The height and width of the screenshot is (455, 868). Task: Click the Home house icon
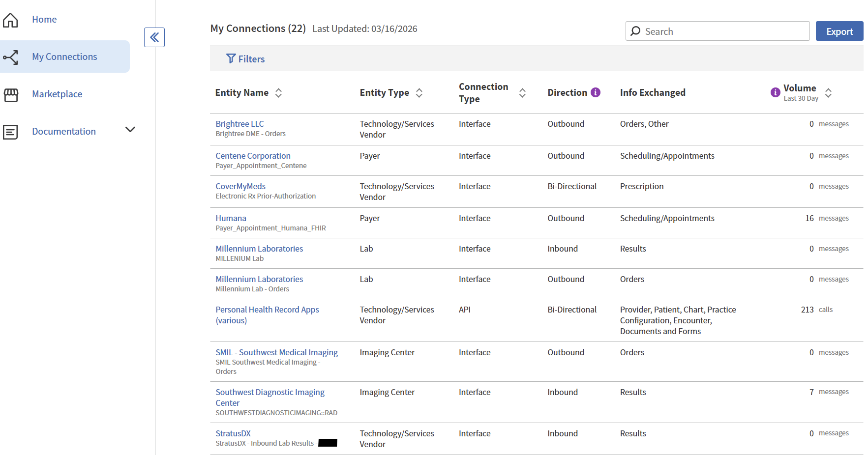click(10, 20)
